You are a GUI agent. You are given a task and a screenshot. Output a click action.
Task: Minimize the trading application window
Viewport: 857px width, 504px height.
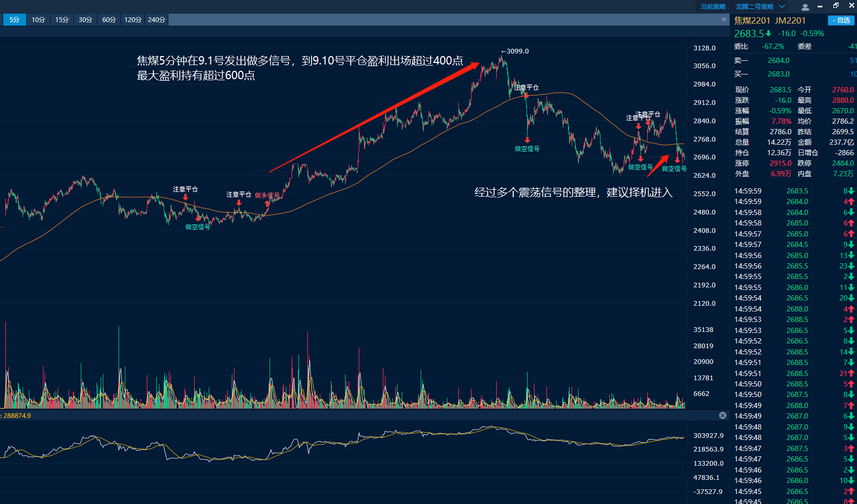[820, 6]
